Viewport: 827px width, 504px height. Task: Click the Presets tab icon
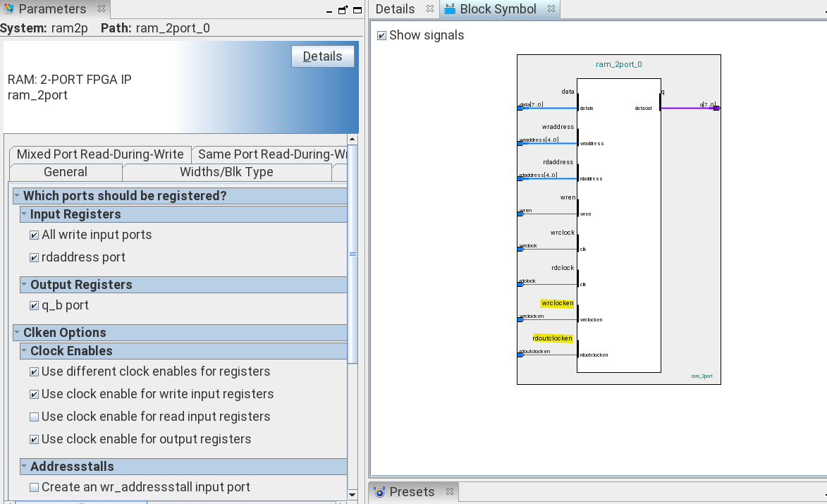[379, 492]
